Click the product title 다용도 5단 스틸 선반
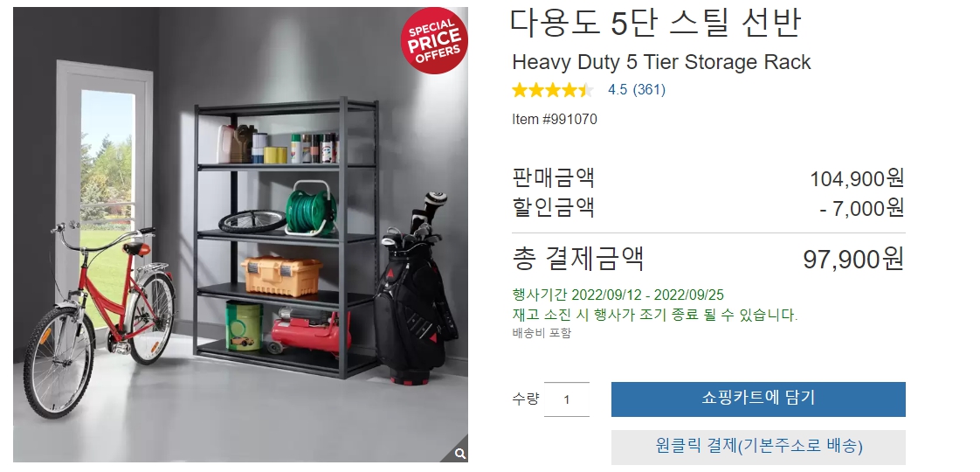980x472 pixels. pyautogui.click(x=656, y=23)
